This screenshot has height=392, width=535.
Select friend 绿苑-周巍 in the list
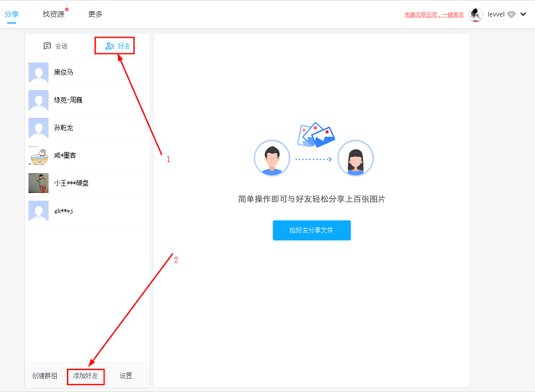(69, 100)
